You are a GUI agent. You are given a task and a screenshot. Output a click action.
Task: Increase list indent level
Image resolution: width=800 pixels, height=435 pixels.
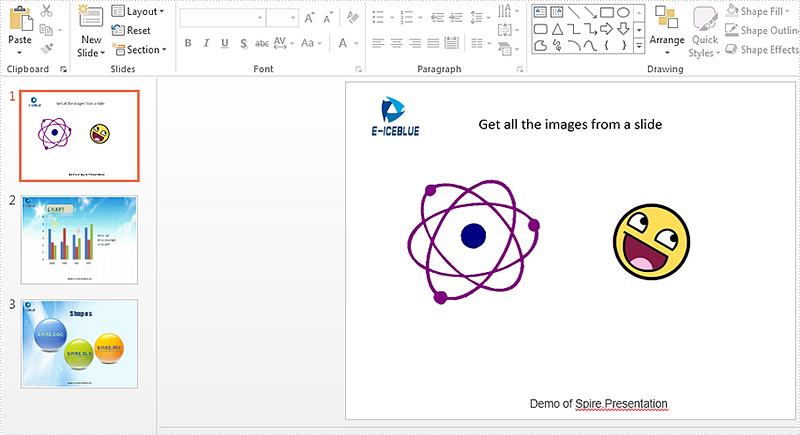click(x=456, y=18)
